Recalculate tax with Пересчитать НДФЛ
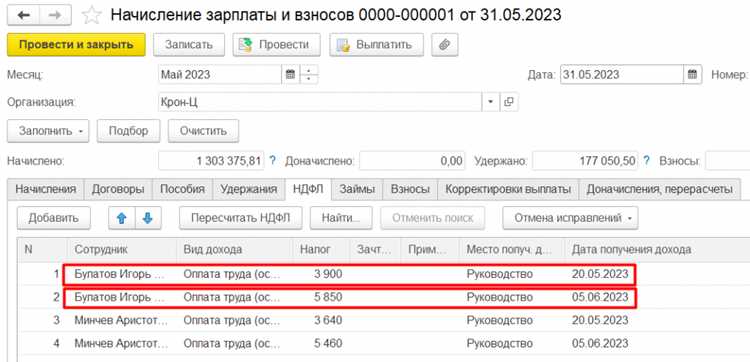Viewport: 750px width, 362px height. click(x=241, y=218)
